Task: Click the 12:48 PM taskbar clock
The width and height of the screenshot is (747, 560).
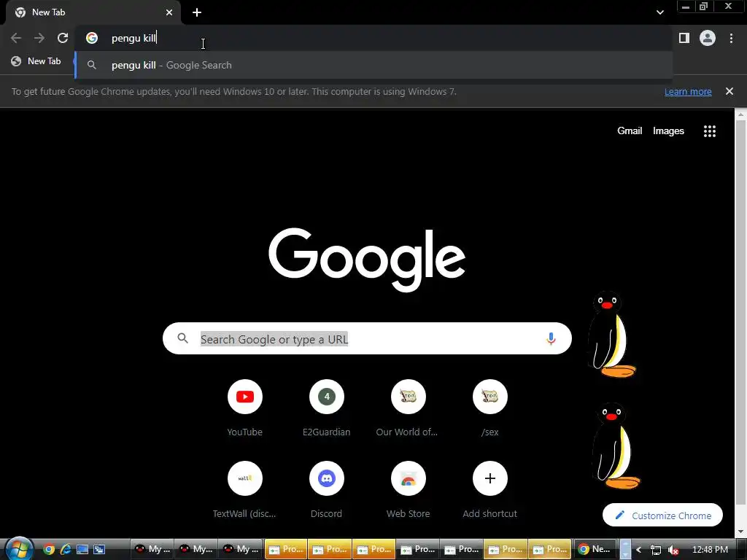Action: tap(710, 550)
